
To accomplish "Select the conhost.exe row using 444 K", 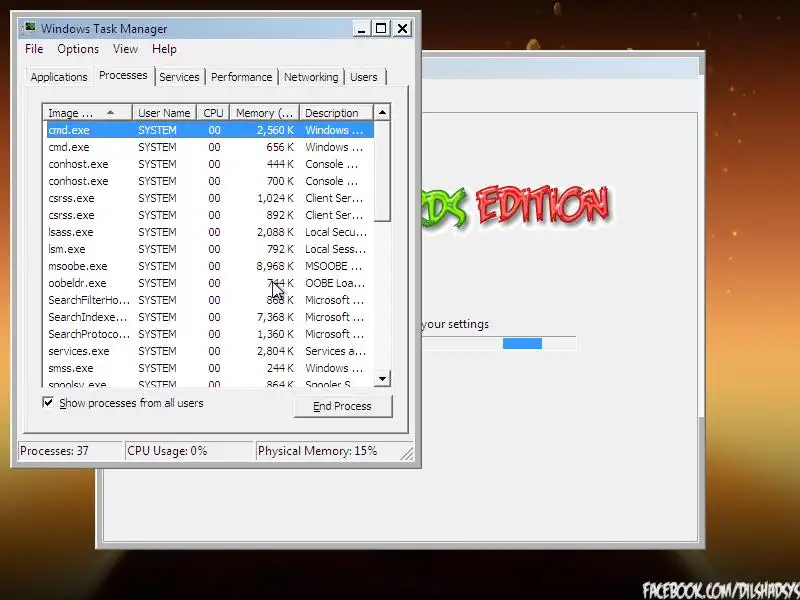I will tap(210, 164).
